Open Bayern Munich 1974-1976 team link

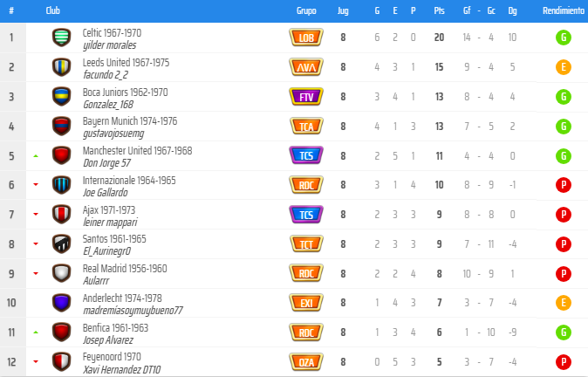click(x=130, y=121)
